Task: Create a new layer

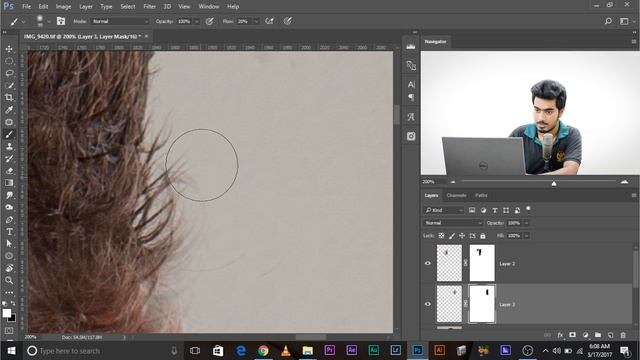Action: point(611,335)
